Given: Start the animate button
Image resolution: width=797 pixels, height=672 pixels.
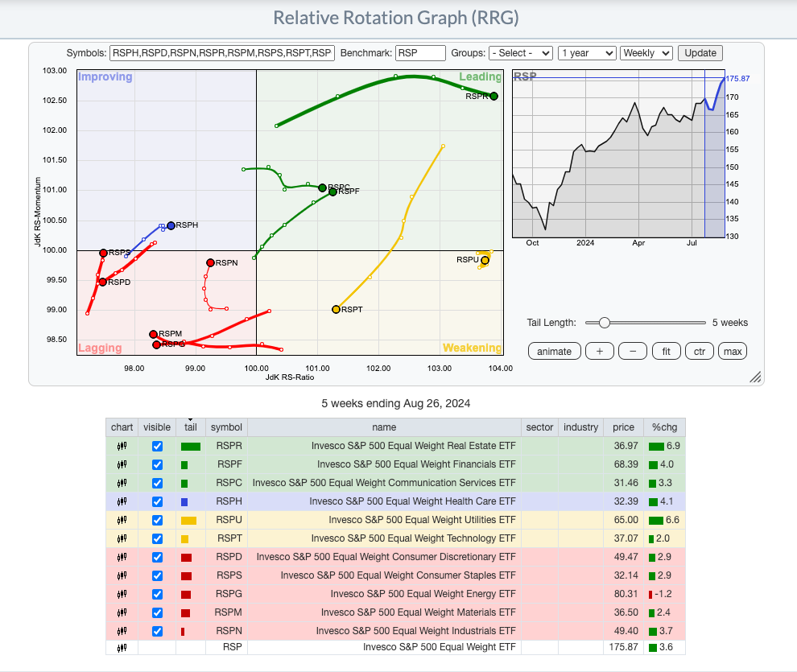Looking at the screenshot, I should click(555, 352).
